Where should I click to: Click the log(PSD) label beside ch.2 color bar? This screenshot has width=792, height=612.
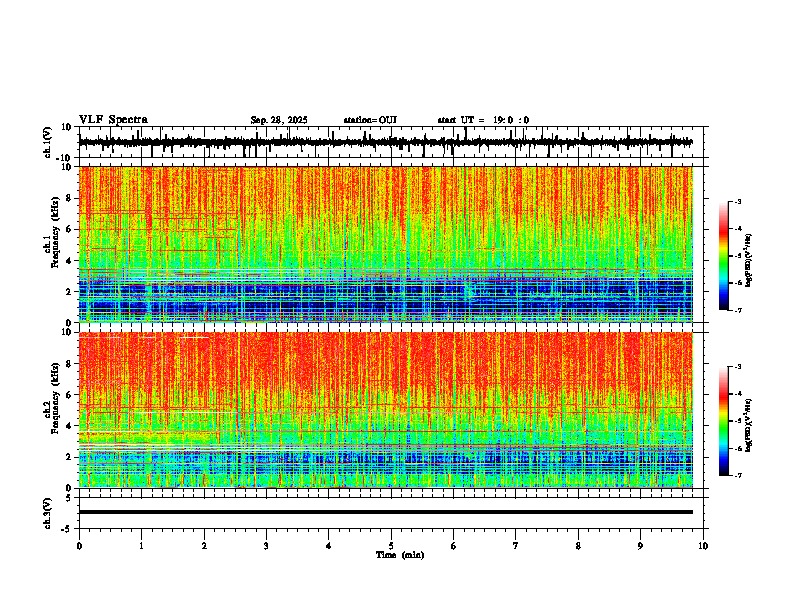[749, 425]
